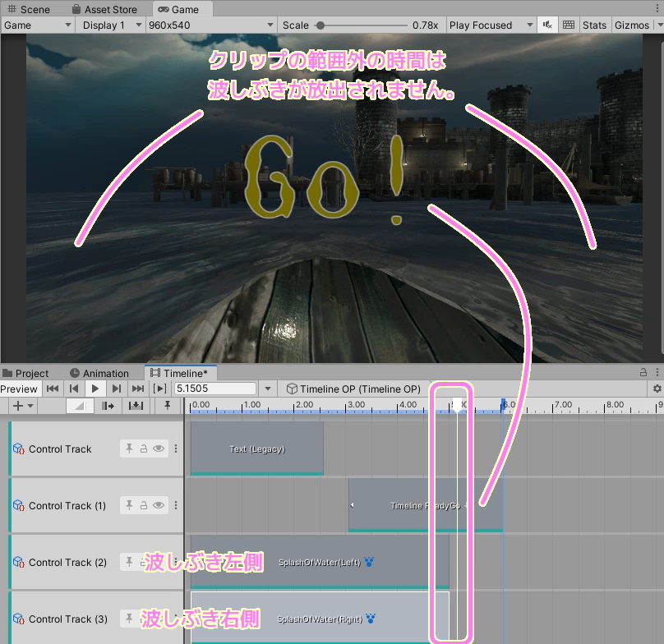Viewport: 664px width, 644px height.
Task: Lock Control Track (1) with the padlock icon
Action: coord(144,505)
